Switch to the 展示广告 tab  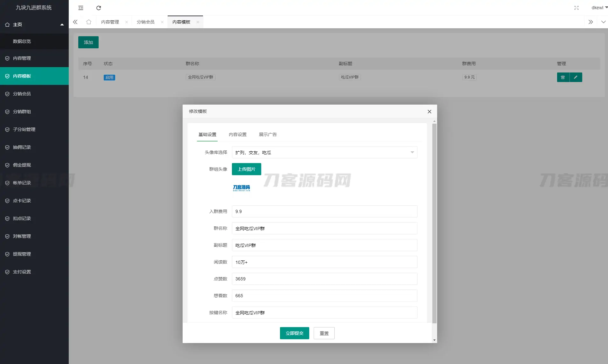coord(268,134)
